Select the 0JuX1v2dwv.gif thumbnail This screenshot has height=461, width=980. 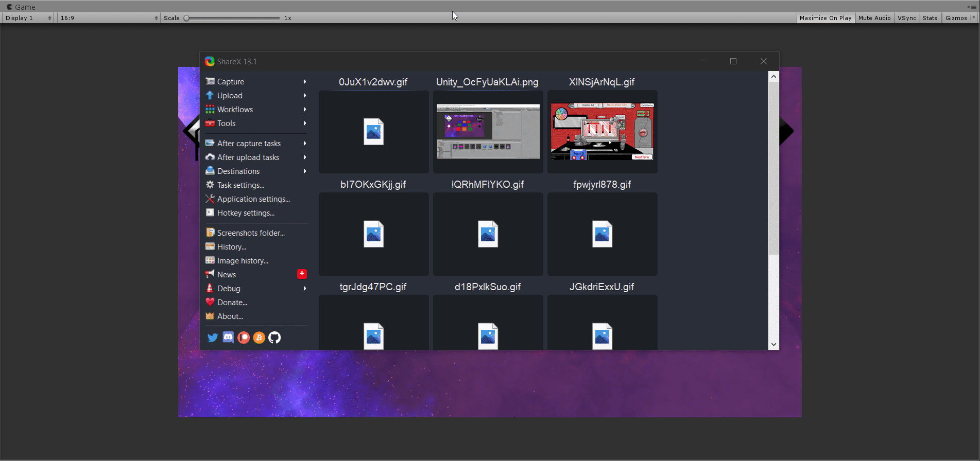(x=373, y=132)
